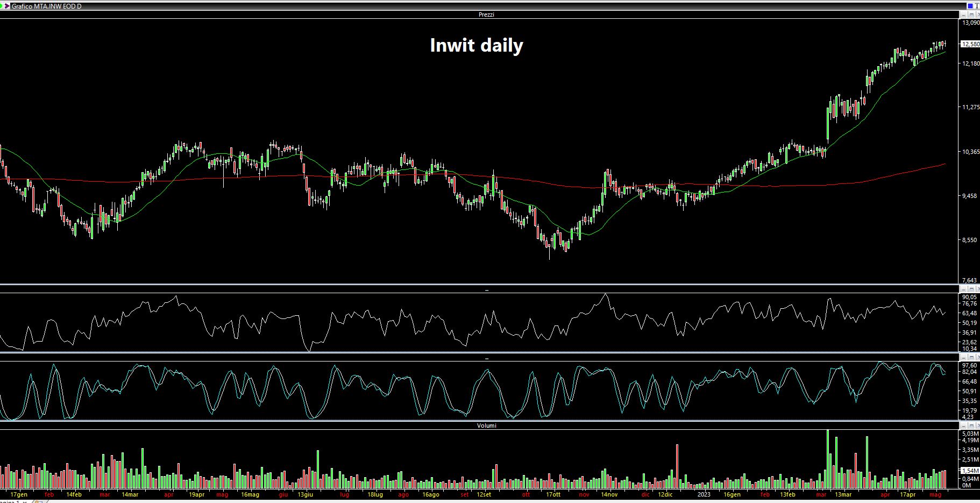The width and height of the screenshot is (980, 503).
Task: Click the 14nov date on the time axis
Action: [609, 494]
